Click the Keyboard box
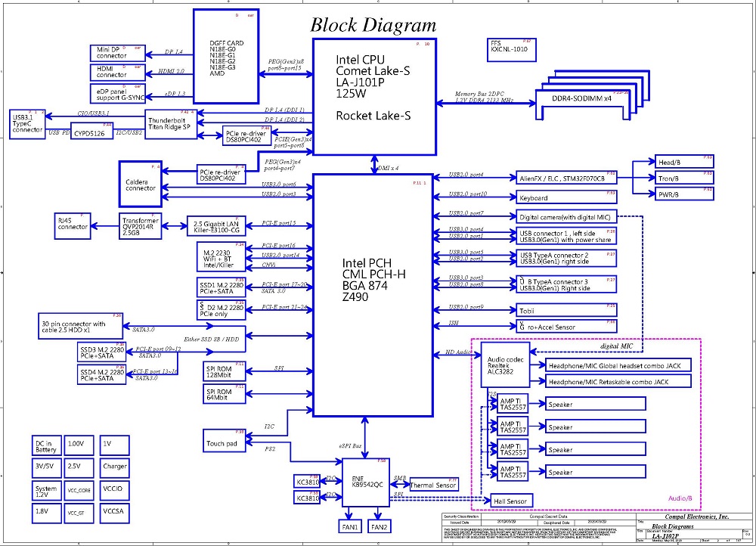The height and width of the screenshot is (546, 756). point(566,197)
